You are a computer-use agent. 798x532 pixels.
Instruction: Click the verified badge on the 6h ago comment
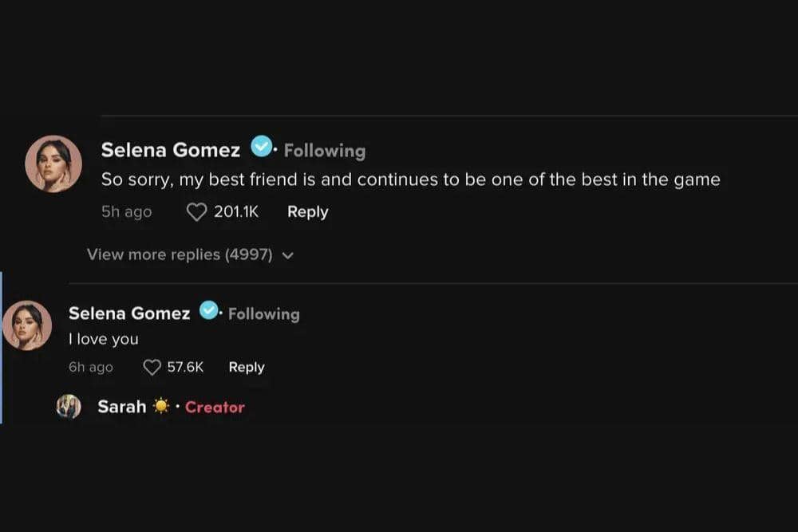click(x=209, y=311)
